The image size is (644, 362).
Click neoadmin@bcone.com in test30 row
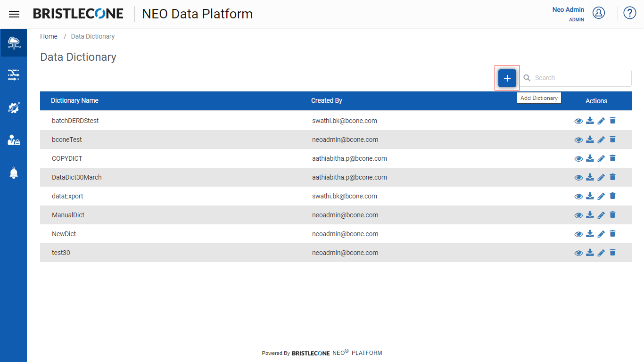tap(345, 253)
